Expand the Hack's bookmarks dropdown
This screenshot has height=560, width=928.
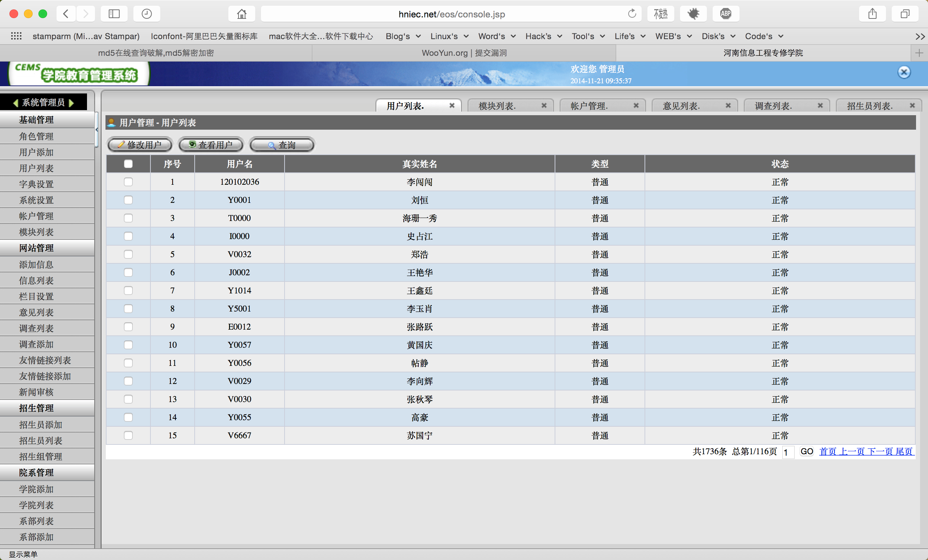(x=543, y=36)
